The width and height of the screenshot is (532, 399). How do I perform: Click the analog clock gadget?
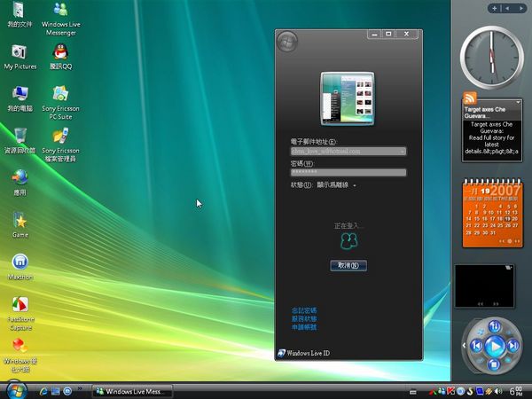click(x=491, y=58)
